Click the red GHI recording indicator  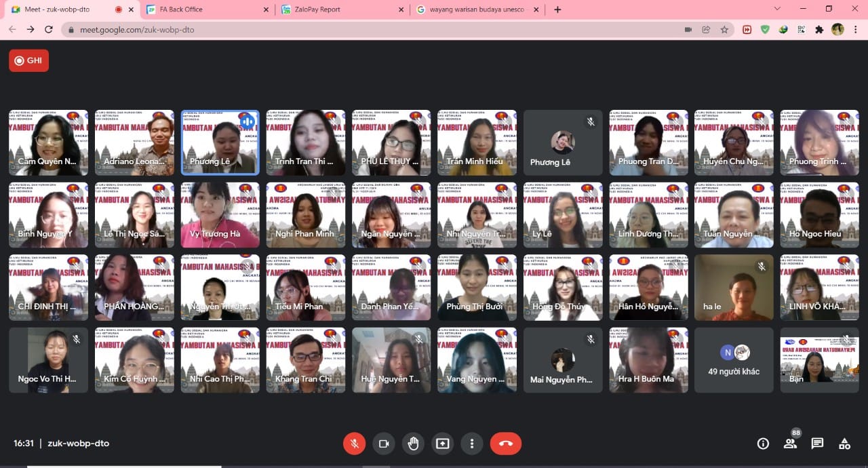pyautogui.click(x=28, y=60)
